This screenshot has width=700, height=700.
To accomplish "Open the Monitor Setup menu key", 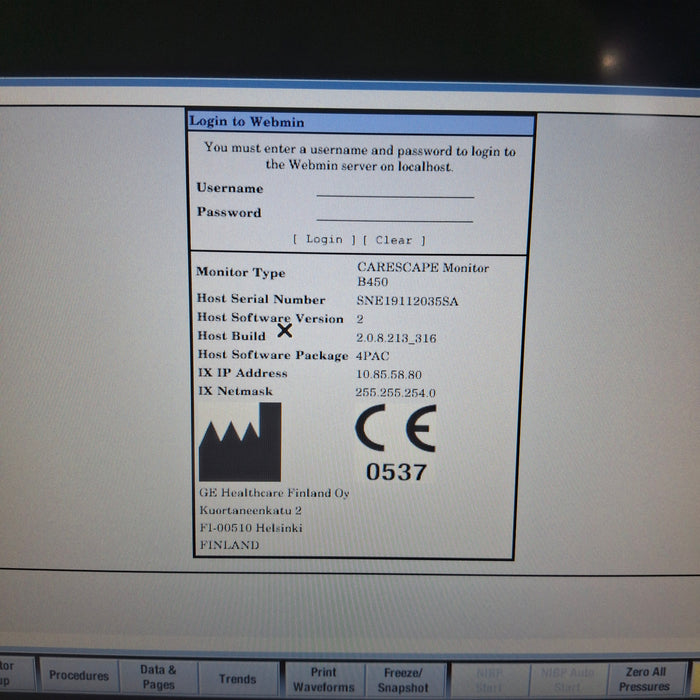I will pos(8,673).
